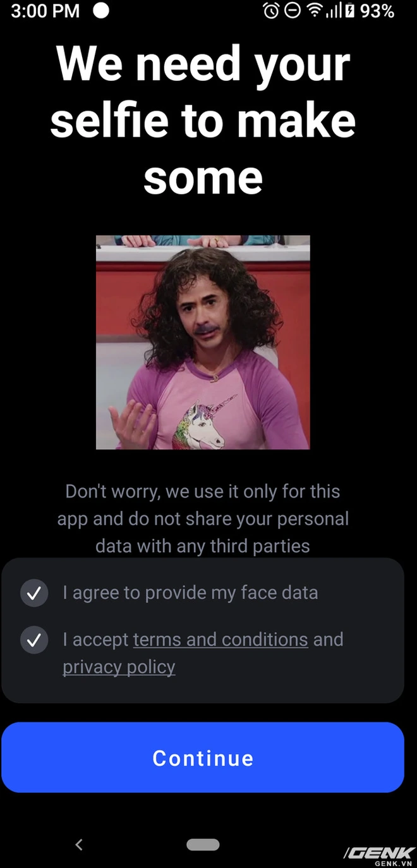
Task: Open the privacy policy link
Action: point(119,667)
